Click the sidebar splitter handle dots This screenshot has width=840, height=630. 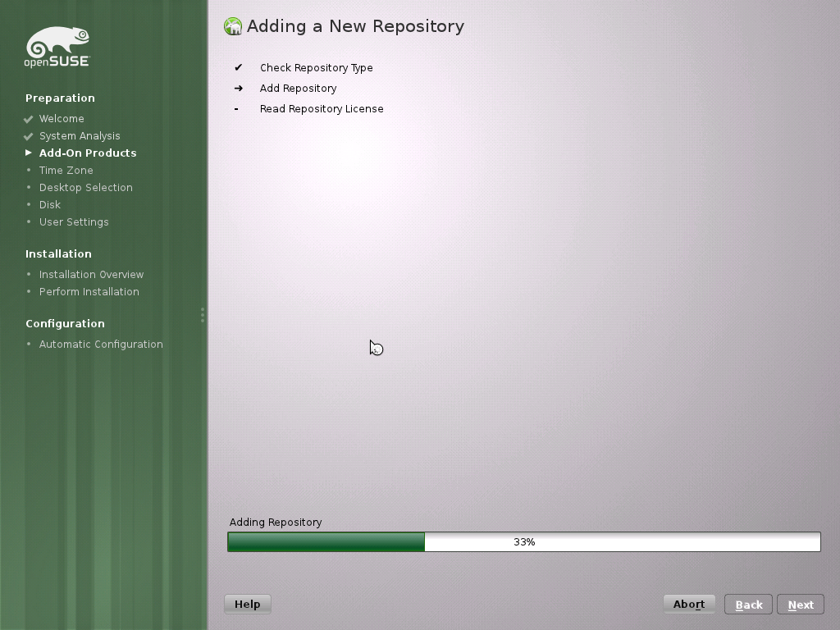[x=203, y=315]
